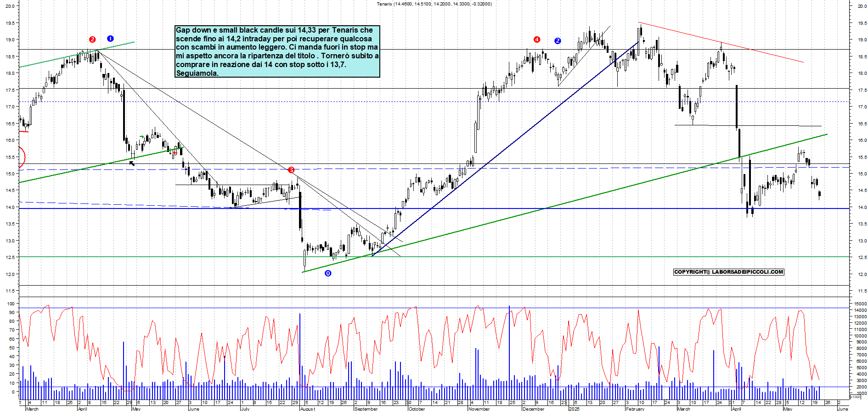Click the 70 oscillator axis label

point(12,330)
